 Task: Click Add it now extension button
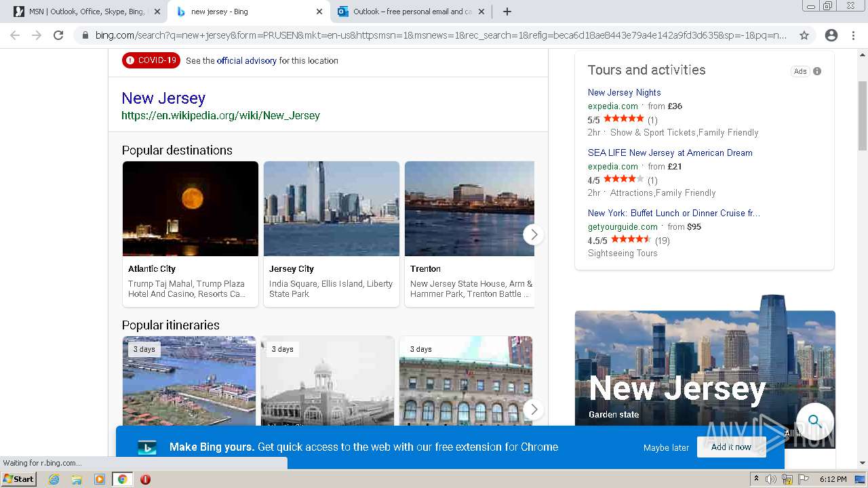(731, 447)
